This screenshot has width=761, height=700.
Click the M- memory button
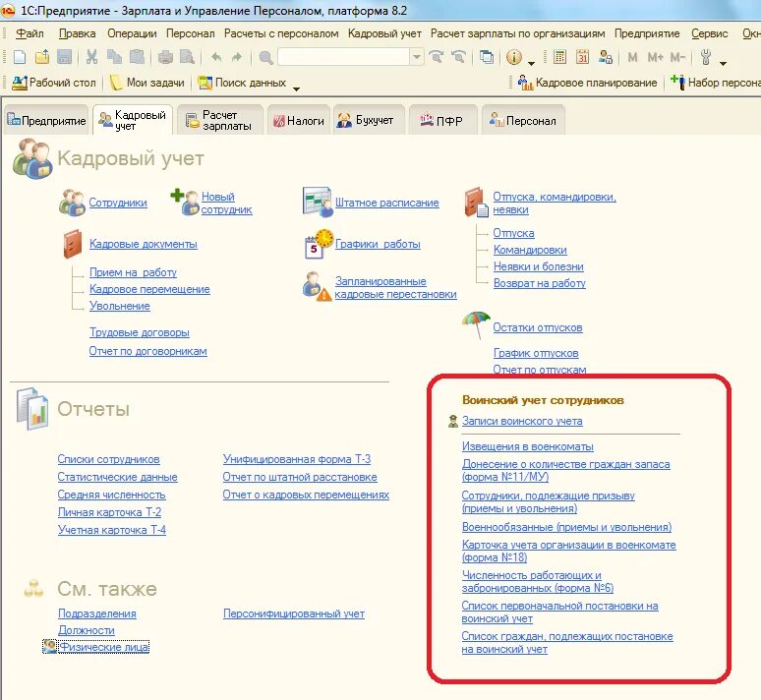click(x=677, y=57)
